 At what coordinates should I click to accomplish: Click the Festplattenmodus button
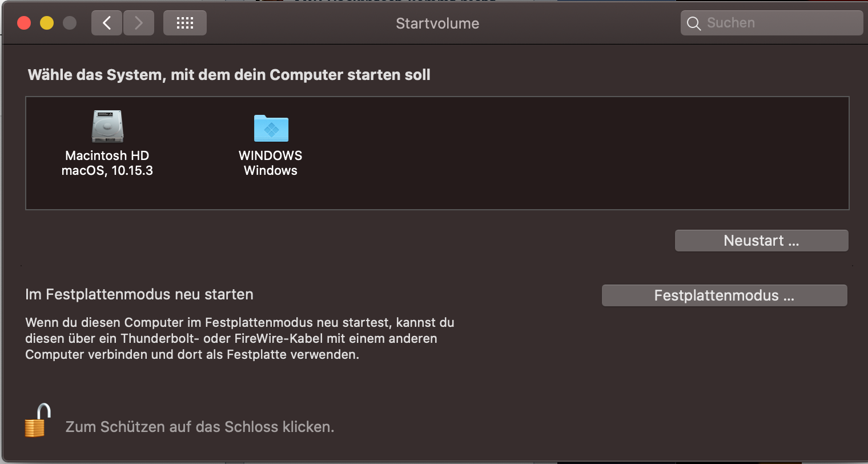[x=724, y=295]
